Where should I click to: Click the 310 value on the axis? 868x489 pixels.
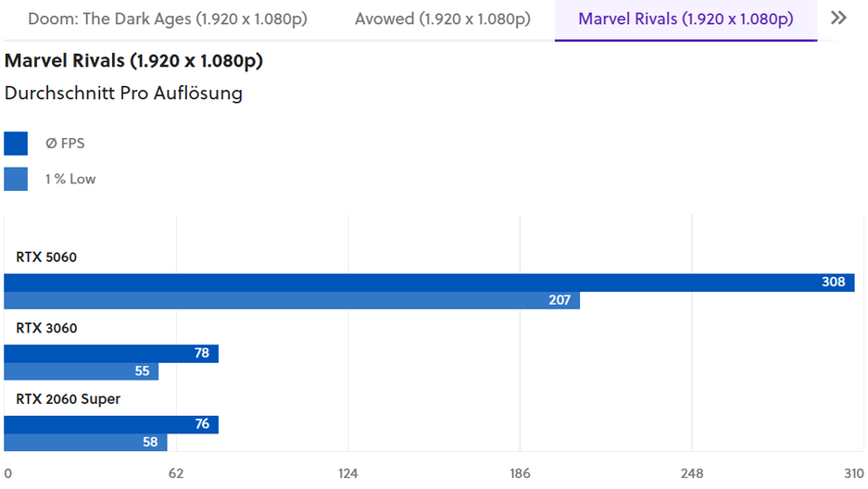click(853, 473)
